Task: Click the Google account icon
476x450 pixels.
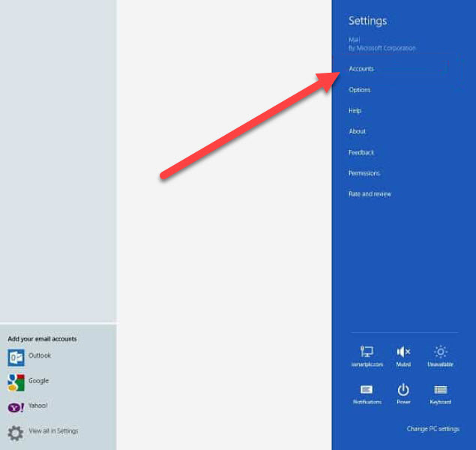Action: pos(16,382)
